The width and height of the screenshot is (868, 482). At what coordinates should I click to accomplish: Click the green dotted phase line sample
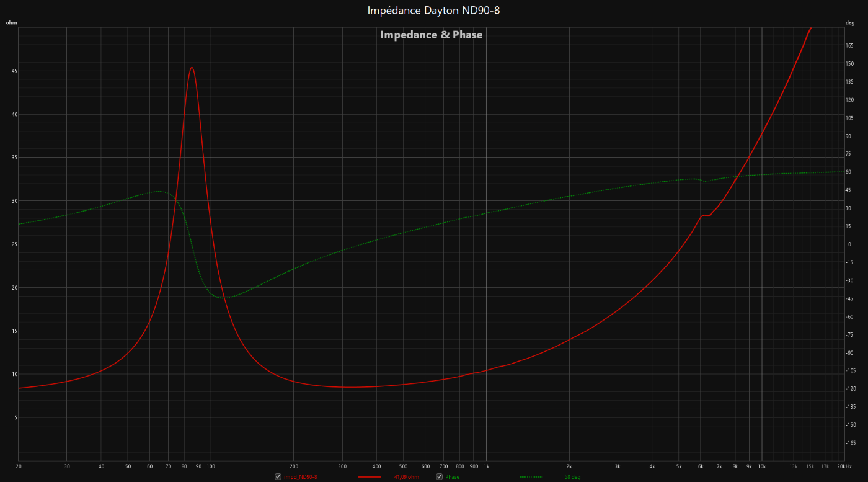tap(531, 477)
